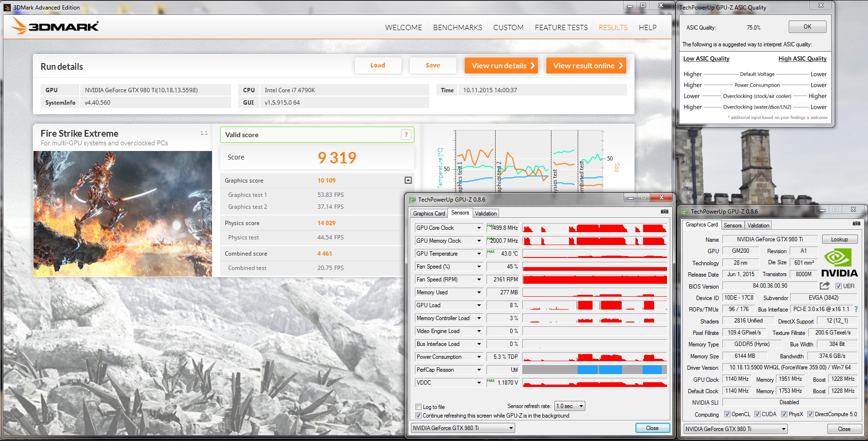Open the GPU Load sensor dropdown
The image size is (868, 441).
click(479, 305)
